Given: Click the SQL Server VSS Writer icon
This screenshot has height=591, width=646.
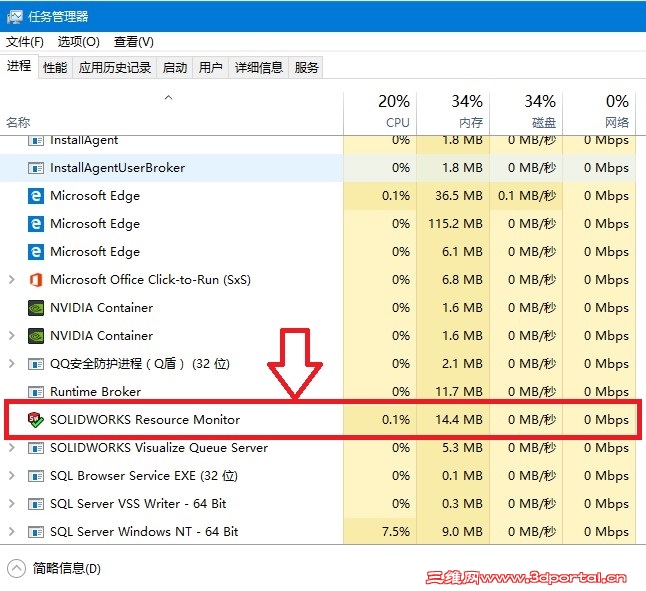Looking at the screenshot, I should pyautogui.click(x=36, y=504).
